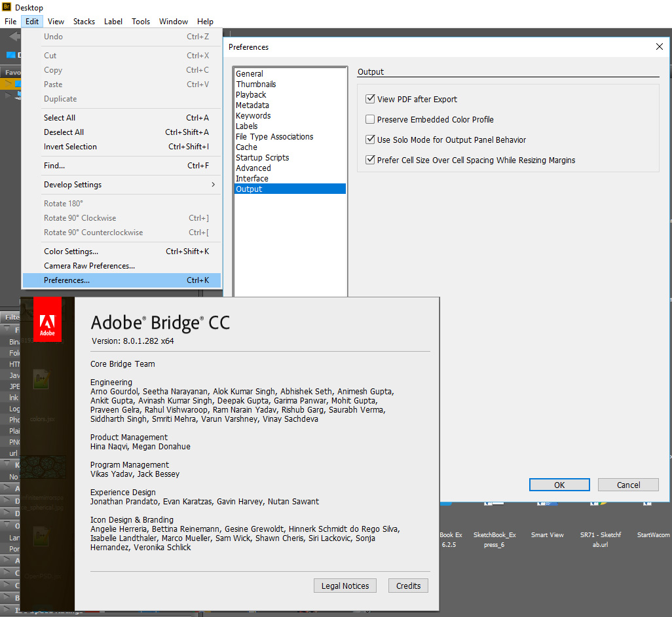Click Rotate 90° Clockwise menu item
Viewport: 672px width, 617px height.
click(x=122, y=217)
